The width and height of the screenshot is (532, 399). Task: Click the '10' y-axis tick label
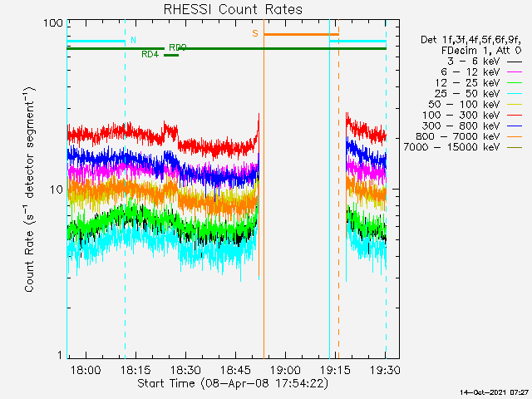[x=57, y=190]
